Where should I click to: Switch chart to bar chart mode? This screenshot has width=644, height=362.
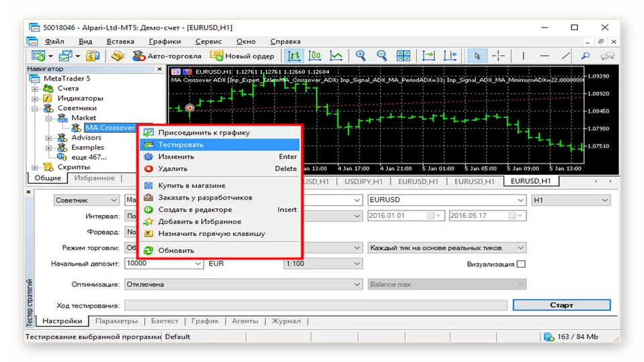[294, 56]
